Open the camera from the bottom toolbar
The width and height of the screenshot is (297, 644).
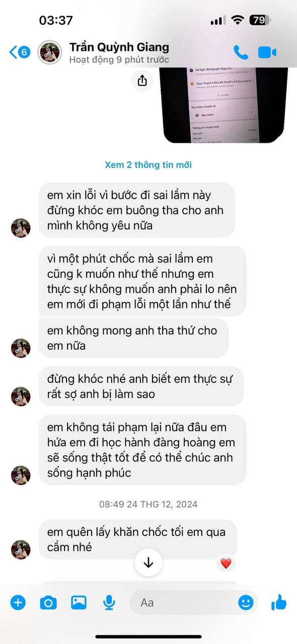48,602
